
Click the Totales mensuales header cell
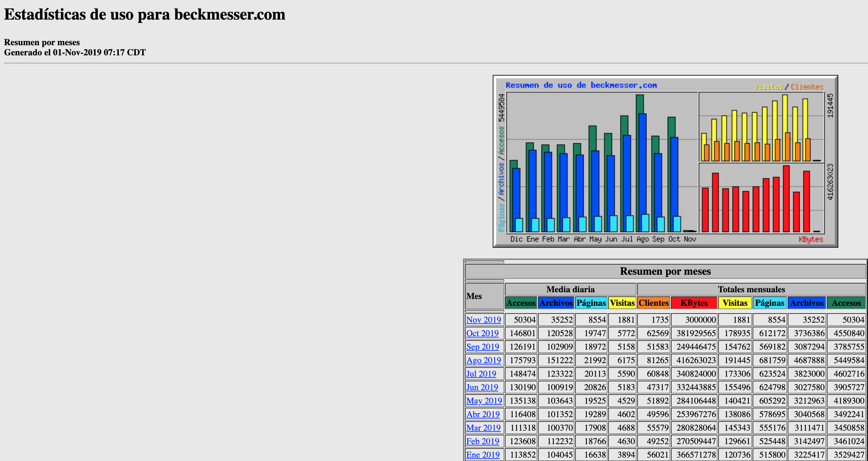751,289
